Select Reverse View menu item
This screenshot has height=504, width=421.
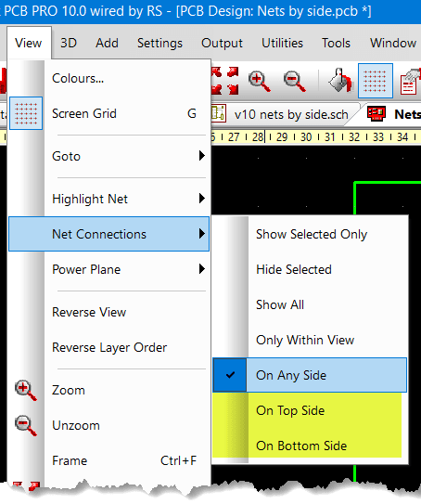pyautogui.click(x=108, y=312)
